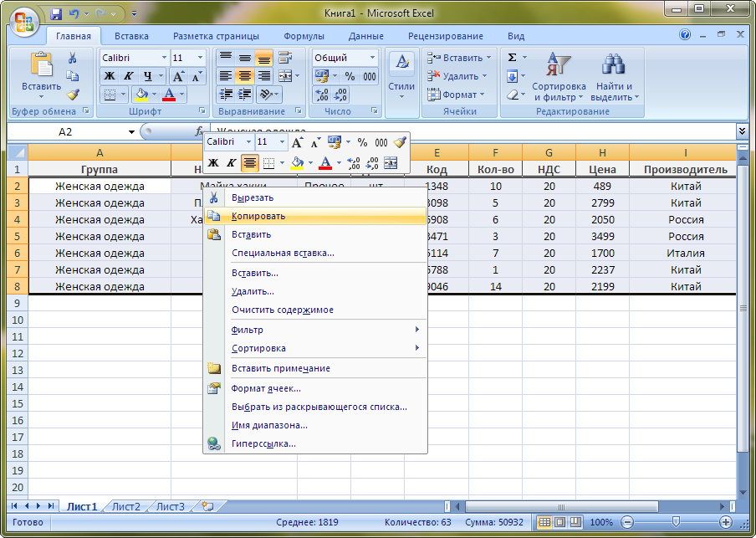756x538 pixels.
Task: Choose Формат ячеек... in the context menu
Action: pos(266,388)
